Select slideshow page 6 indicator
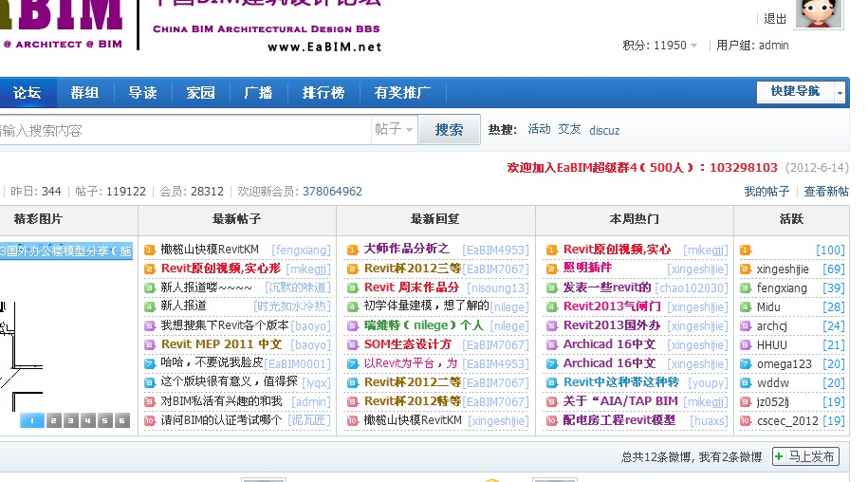Viewport: 868px width, 482px height. tap(121, 420)
